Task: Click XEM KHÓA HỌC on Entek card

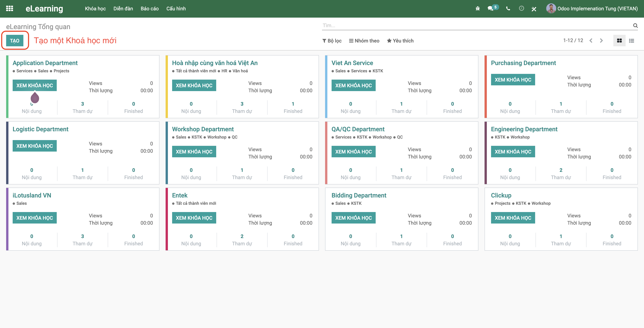Action: (x=194, y=218)
